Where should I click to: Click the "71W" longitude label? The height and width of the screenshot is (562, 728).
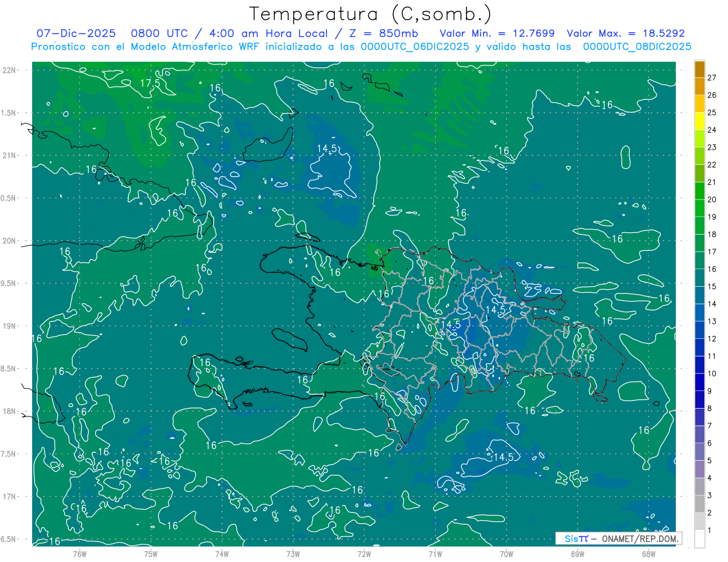(435, 554)
